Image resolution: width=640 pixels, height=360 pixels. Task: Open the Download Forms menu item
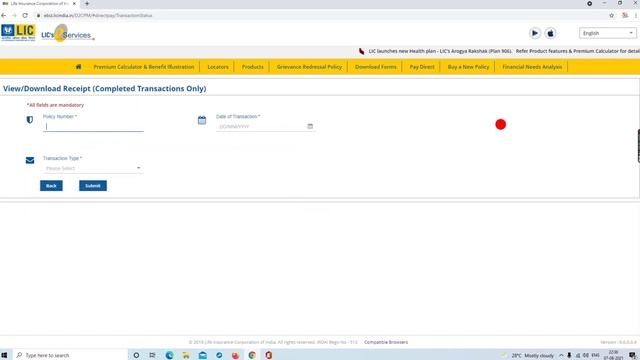pos(376,67)
